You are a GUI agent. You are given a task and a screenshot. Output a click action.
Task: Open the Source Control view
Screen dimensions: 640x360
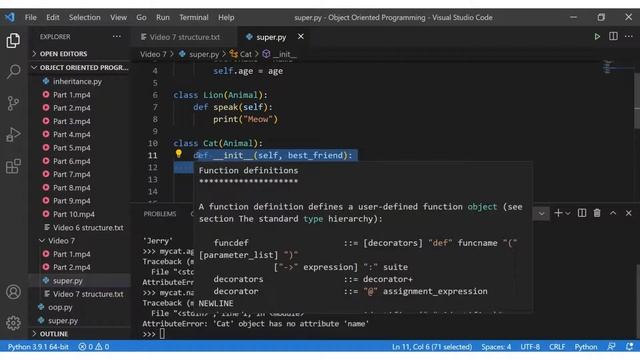pos(13,103)
